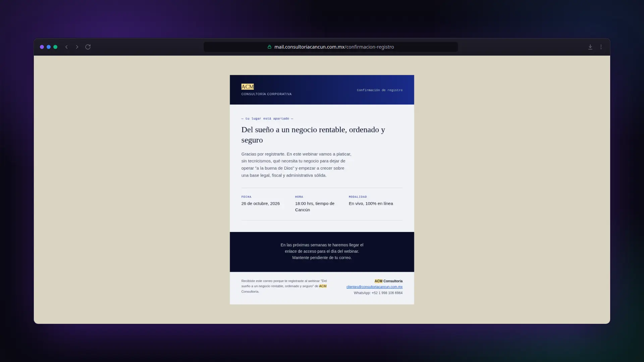The image size is (644, 362).
Task: Click the 'Gracias por registrarte' paragraph
Action: tap(296, 165)
